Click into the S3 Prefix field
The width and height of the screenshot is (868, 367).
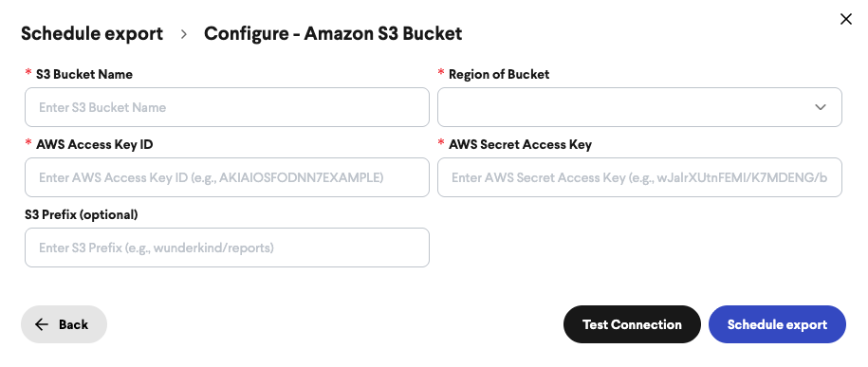click(227, 248)
